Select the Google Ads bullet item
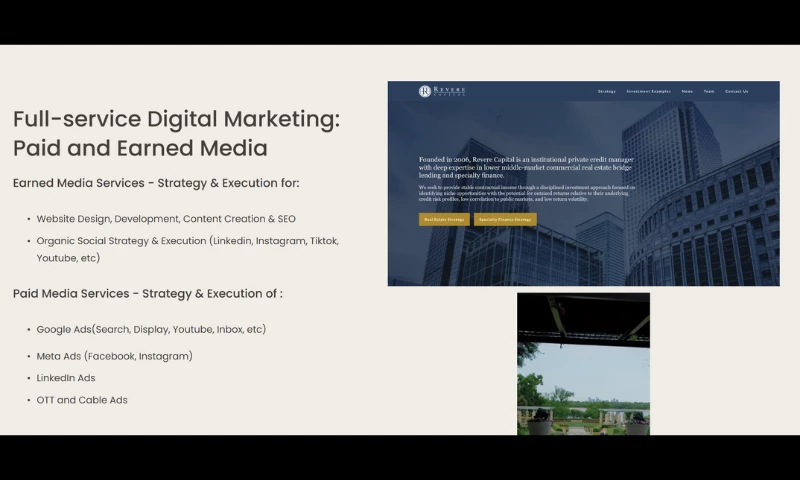This screenshot has width=800, height=480. tap(151, 329)
